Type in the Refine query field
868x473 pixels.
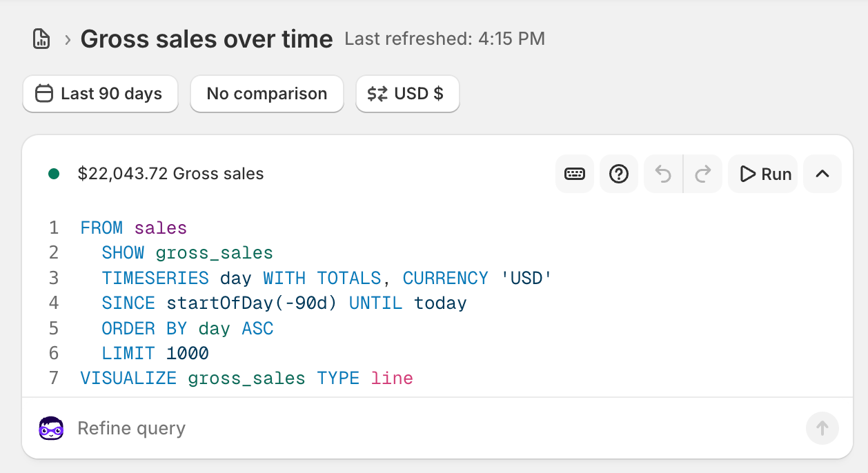414,428
